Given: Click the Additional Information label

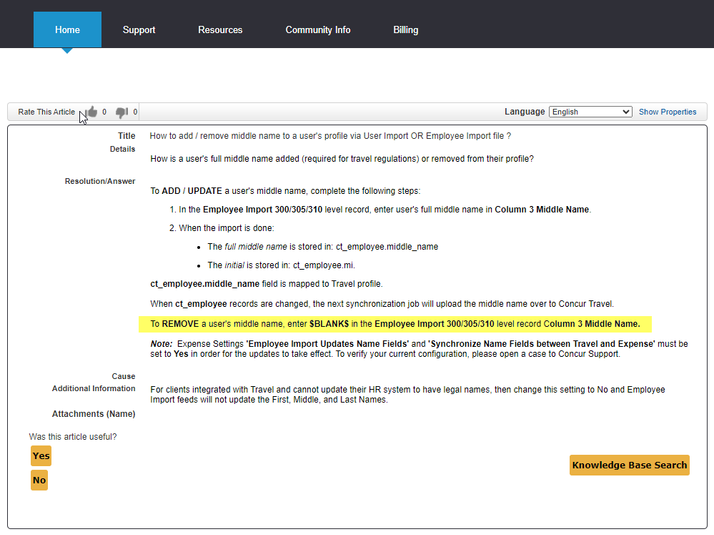Looking at the screenshot, I should click(x=93, y=388).
